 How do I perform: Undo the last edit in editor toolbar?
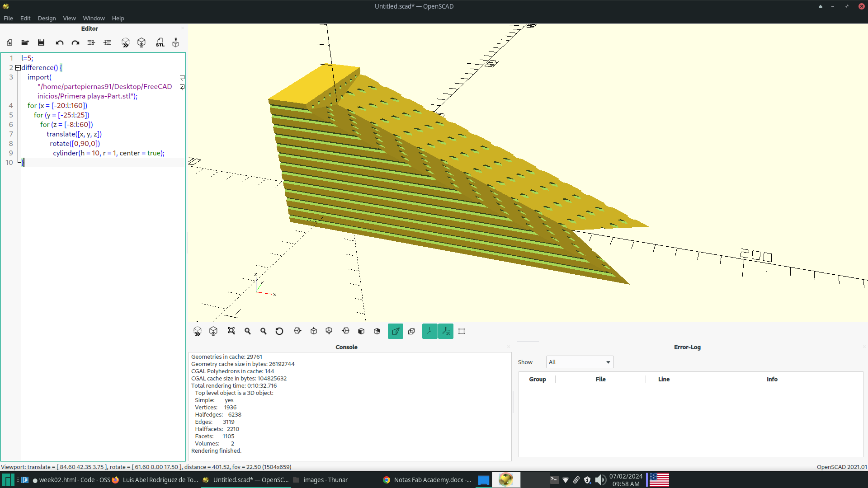(59, 42)
